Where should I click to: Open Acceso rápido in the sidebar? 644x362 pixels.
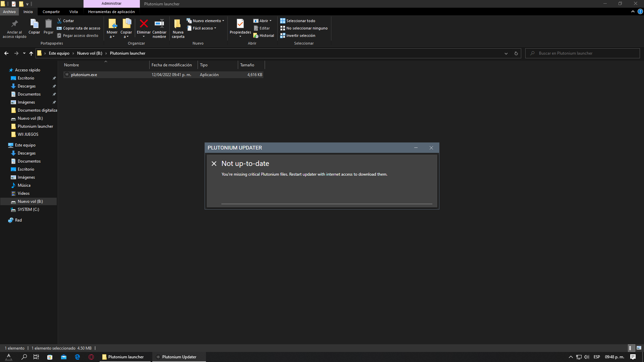(x=28, y=70)
